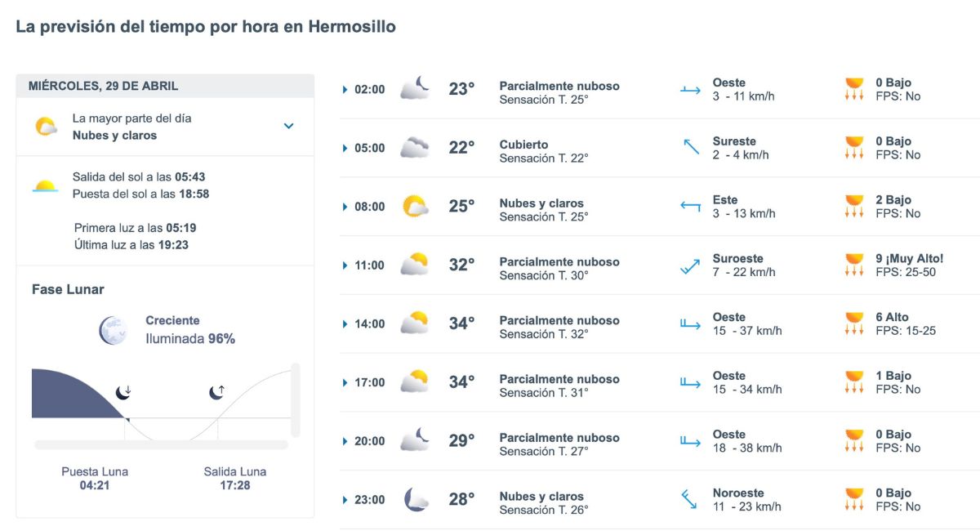The height and width of the screenshot is (531, 980).
Task: Click the sunrise icon beside Salida del sol
Action: point(46,187)
